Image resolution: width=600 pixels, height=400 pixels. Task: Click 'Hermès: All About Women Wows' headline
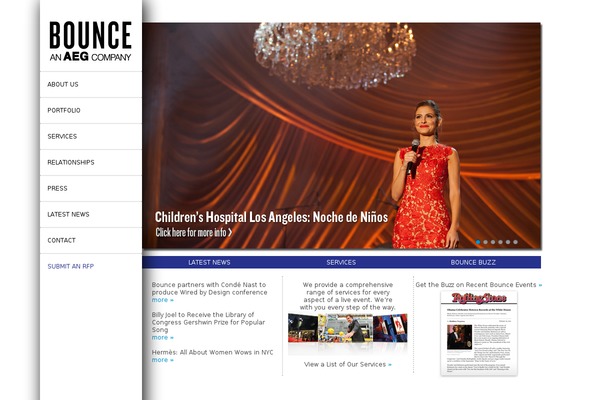[x=212, y=353]
